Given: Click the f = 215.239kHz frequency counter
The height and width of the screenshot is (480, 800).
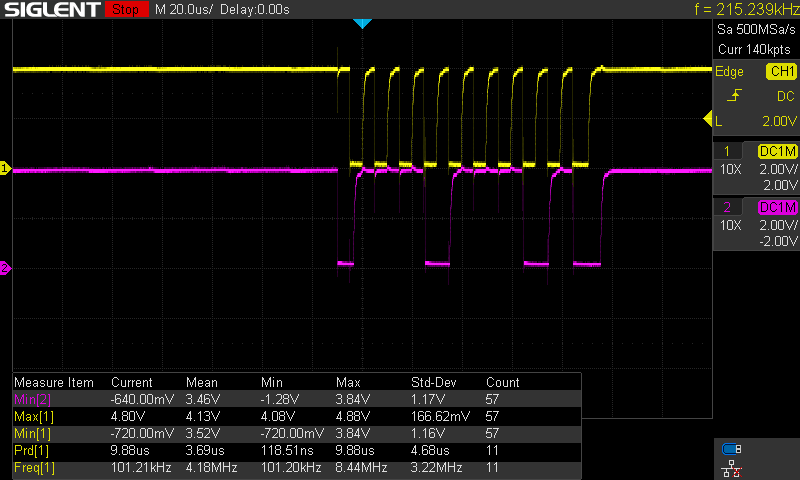Looking at the screenshot, I should [746, 9].
